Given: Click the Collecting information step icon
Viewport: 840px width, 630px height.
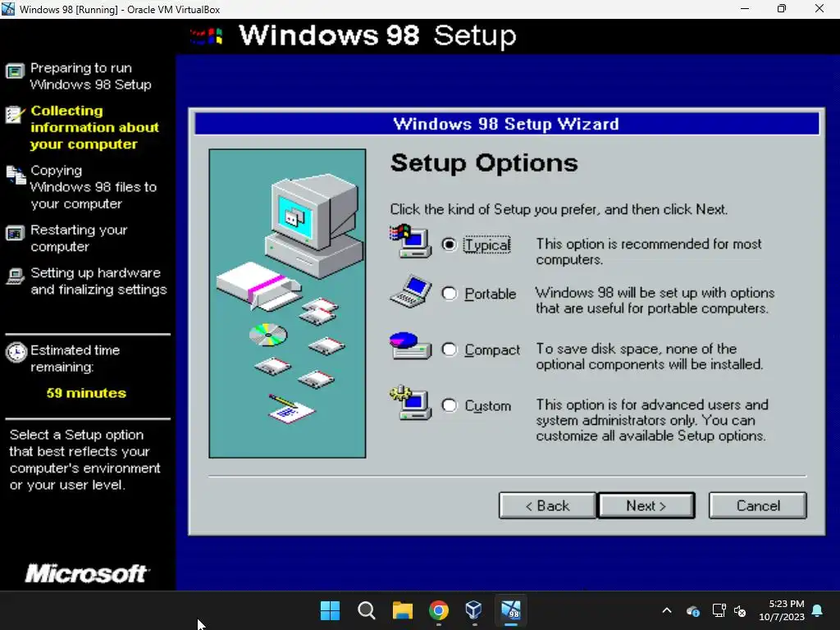Looking at the screenshot, I should pyautogui.click(x=15, y=114).
